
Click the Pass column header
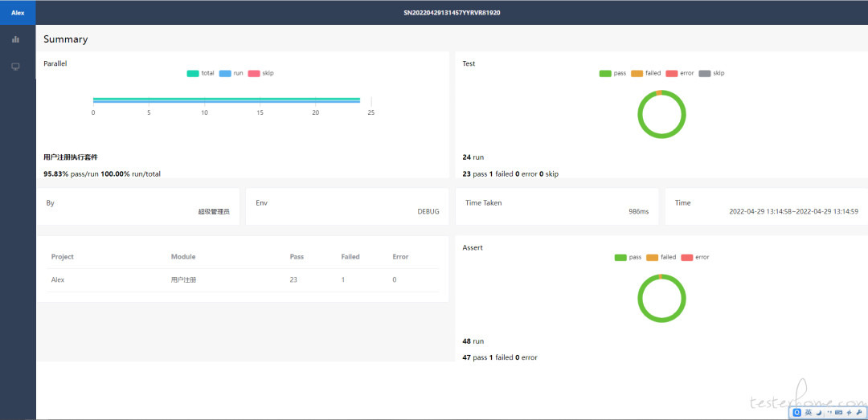tap(297, 257)
